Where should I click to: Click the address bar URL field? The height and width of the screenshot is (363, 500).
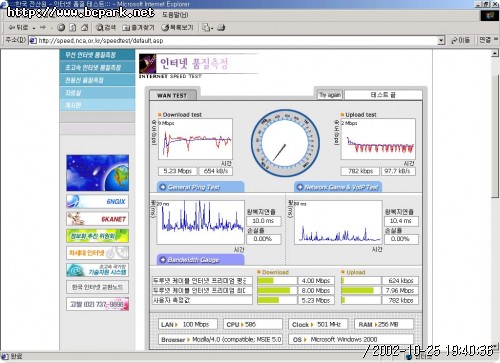pyautogui.click(x=237, y=41)
